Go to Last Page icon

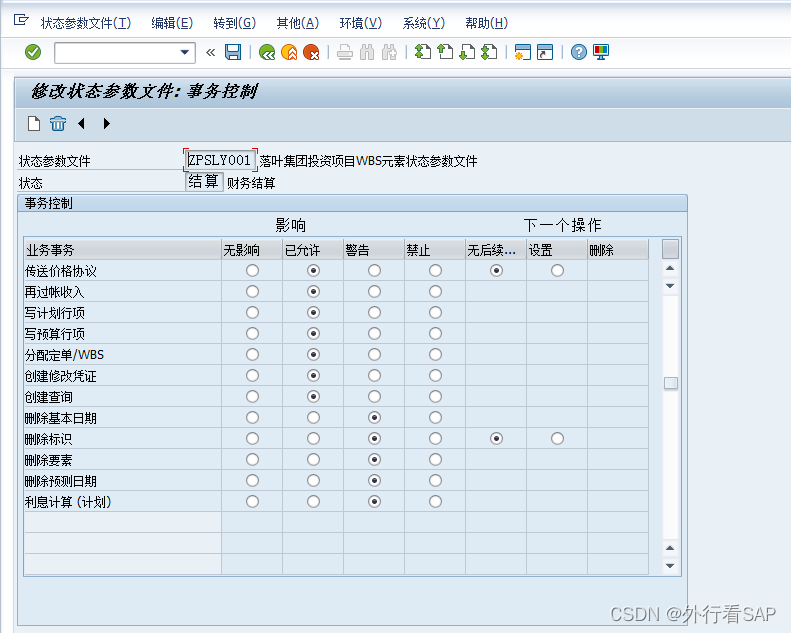(x=489, y=52)
